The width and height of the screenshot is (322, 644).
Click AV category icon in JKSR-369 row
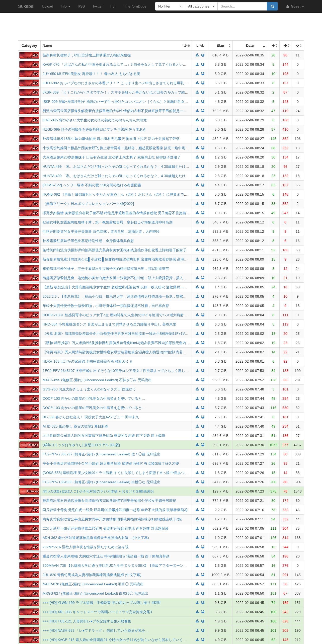point(29,92)
